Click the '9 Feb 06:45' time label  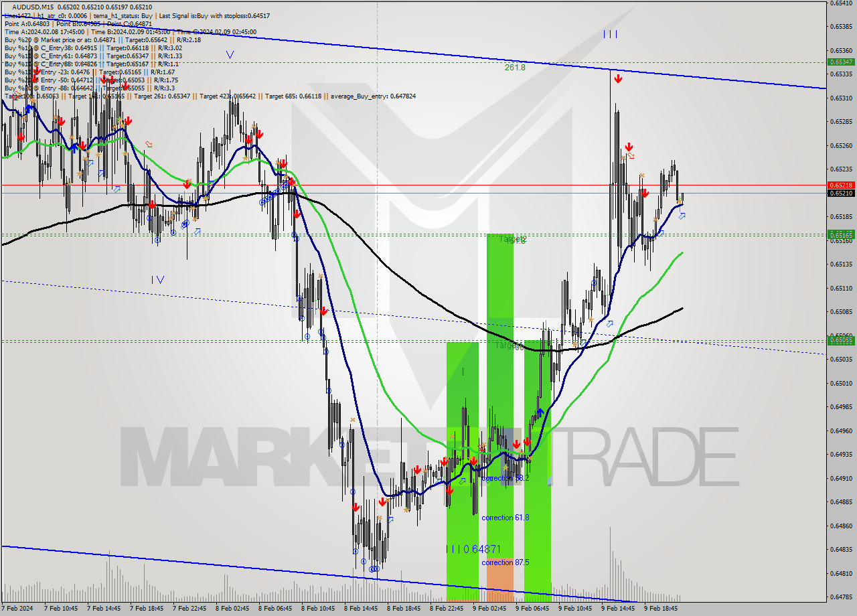(x=532, y=609)
